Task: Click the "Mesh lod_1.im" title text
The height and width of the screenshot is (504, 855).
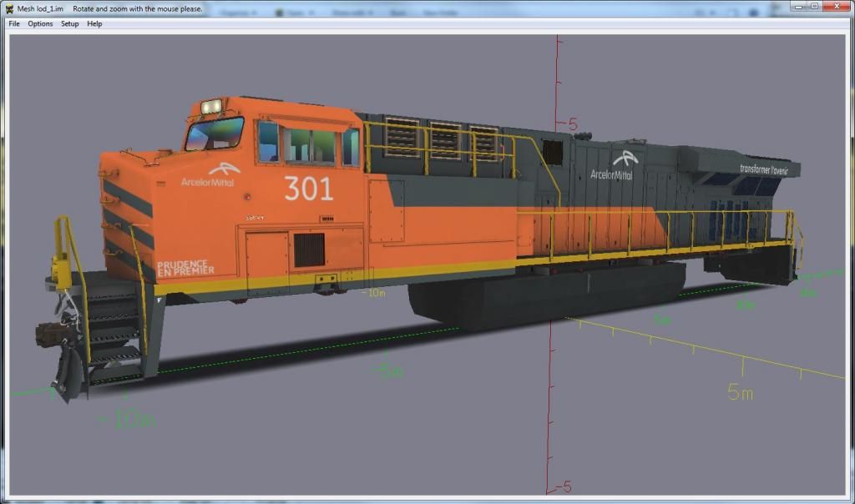Action: [40, 8]
